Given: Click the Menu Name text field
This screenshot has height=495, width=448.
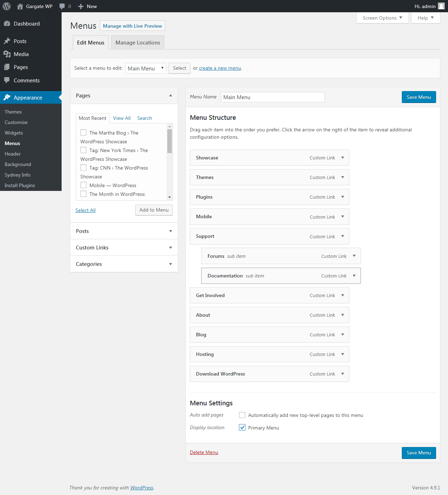Looking at the screenshot, I should [273, 97].
